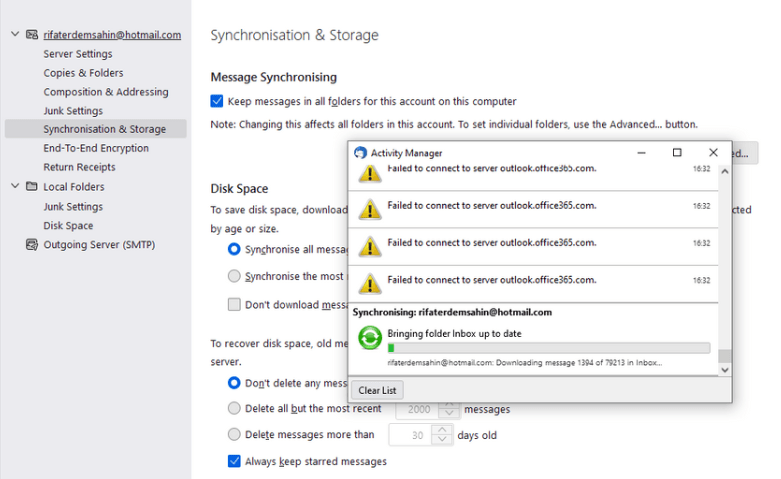781x479 pixels.
Task: Collapse the rifaterdemsahin@hotmail.com account tree
Action: [15, 34]
